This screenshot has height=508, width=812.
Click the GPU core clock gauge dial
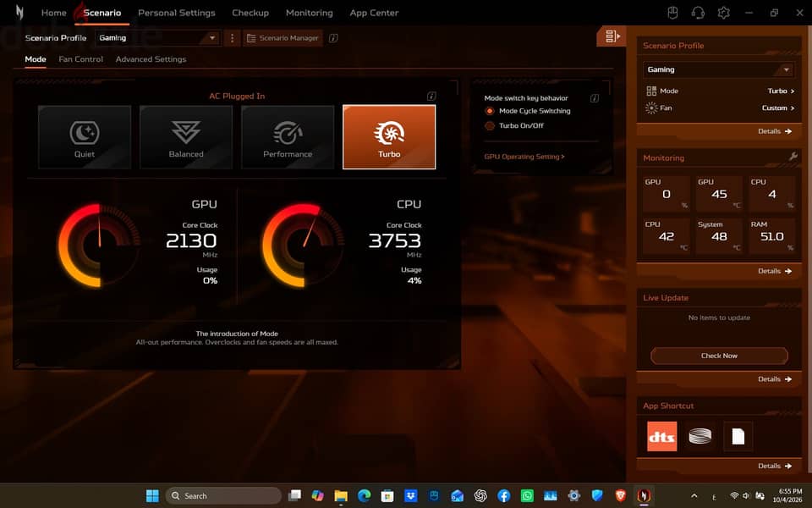(x=99, y=245)
